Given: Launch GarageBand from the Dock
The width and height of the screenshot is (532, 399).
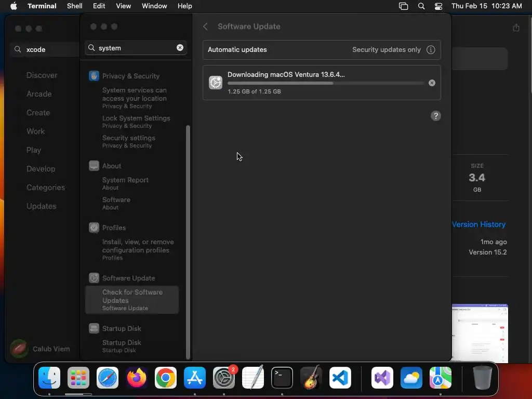Looking at the screenshot, I should click(x=311, y=378).
